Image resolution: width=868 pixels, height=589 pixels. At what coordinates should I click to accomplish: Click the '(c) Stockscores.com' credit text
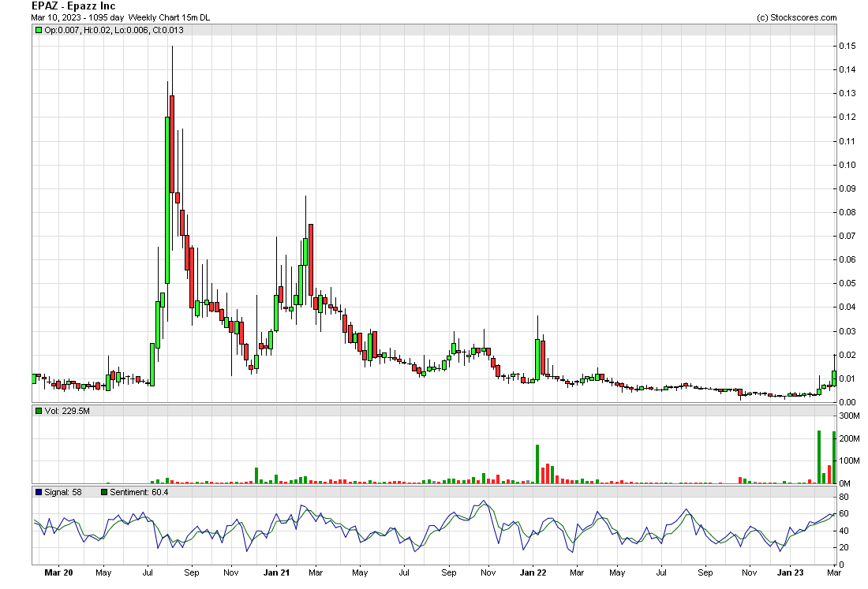click(797, 17)
